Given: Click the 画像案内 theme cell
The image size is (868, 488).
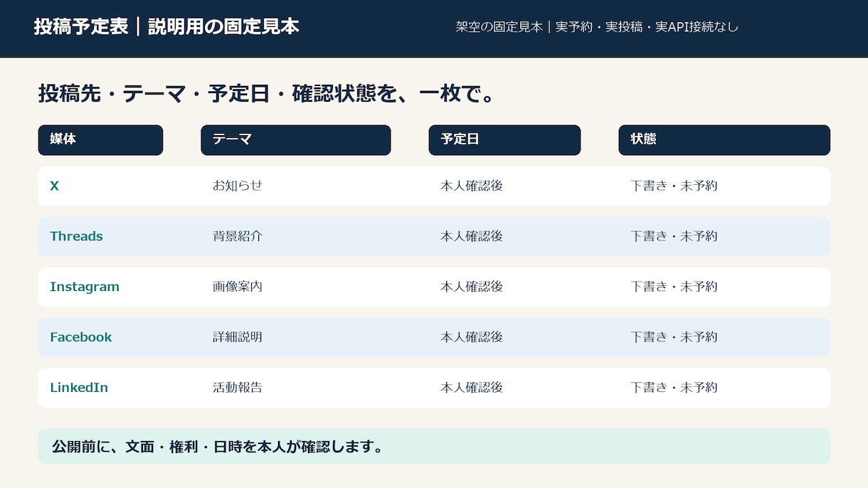Looking at the screenshot, I should coord(238,287).
